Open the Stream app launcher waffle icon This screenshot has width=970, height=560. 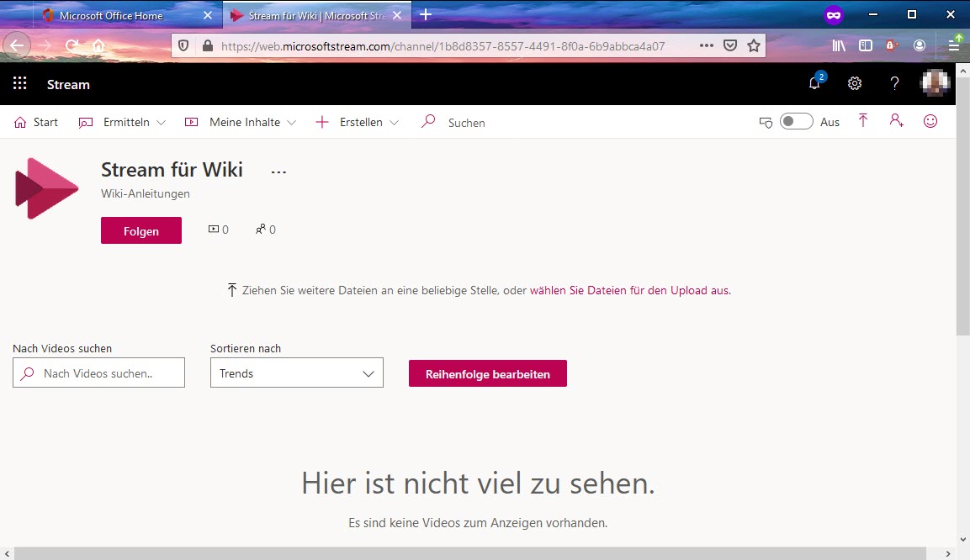pos(19,82)
